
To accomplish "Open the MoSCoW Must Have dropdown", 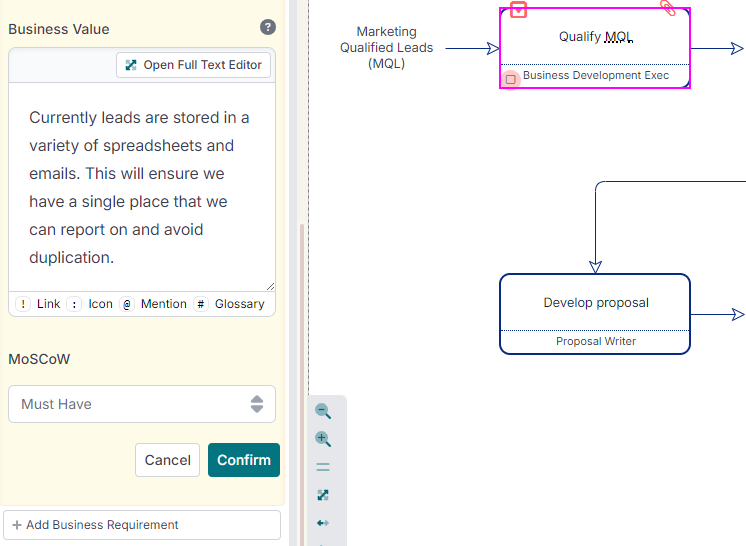I will point(142,404).
